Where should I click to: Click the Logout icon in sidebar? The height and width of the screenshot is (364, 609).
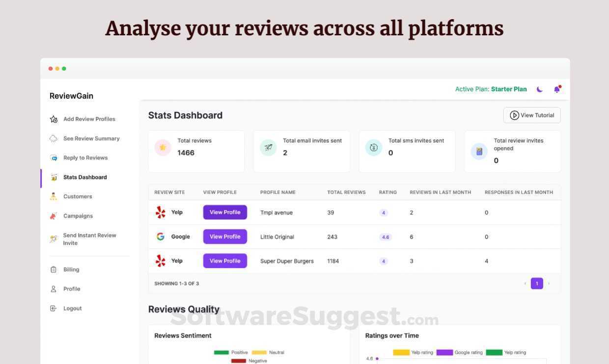pyautogui.click(x=53, y=308)
